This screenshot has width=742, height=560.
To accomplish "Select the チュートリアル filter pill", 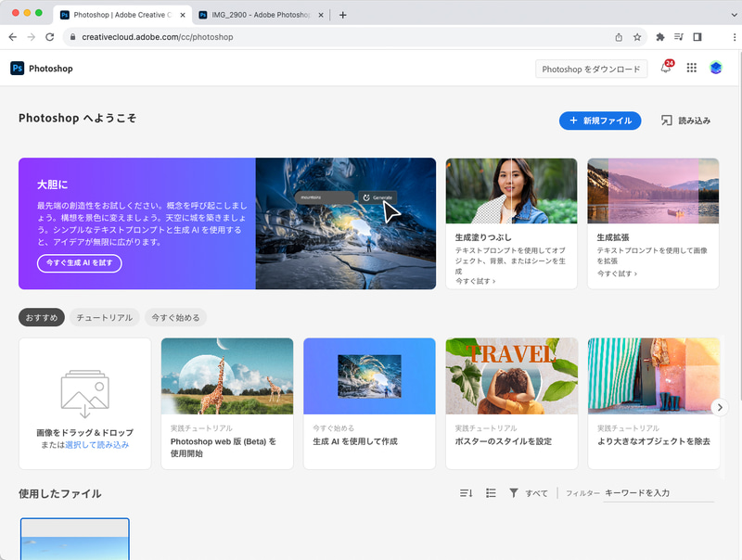I will click(x=106, y=317).
